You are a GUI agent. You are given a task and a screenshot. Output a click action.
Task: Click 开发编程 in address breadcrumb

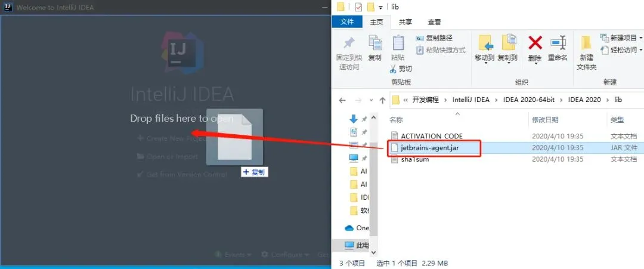426,100
